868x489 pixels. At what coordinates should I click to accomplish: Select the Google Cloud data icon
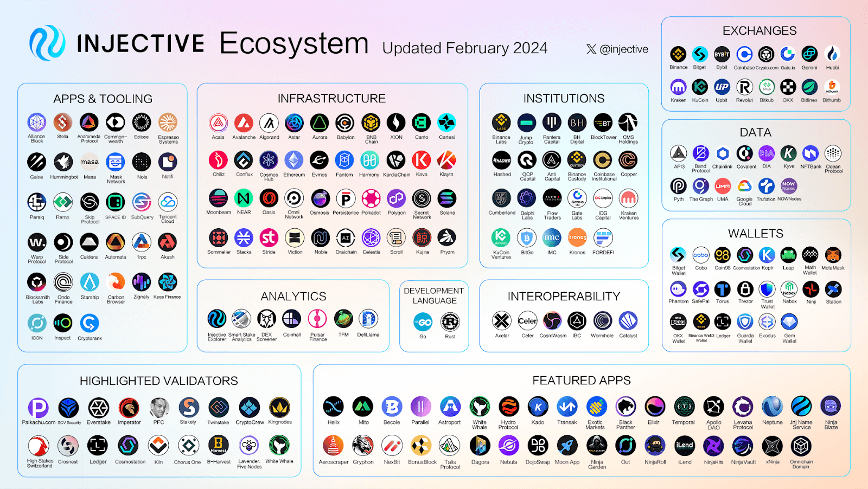[744, 186]
